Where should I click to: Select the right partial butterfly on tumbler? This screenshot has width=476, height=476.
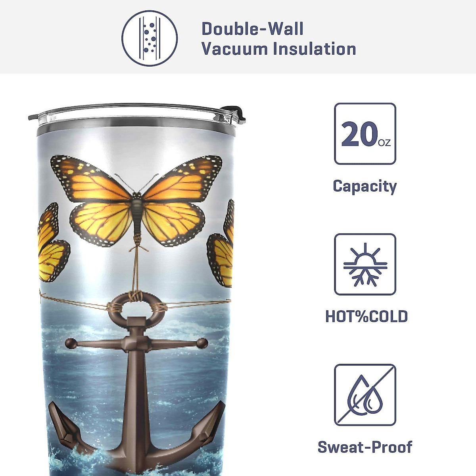point(221,244)
